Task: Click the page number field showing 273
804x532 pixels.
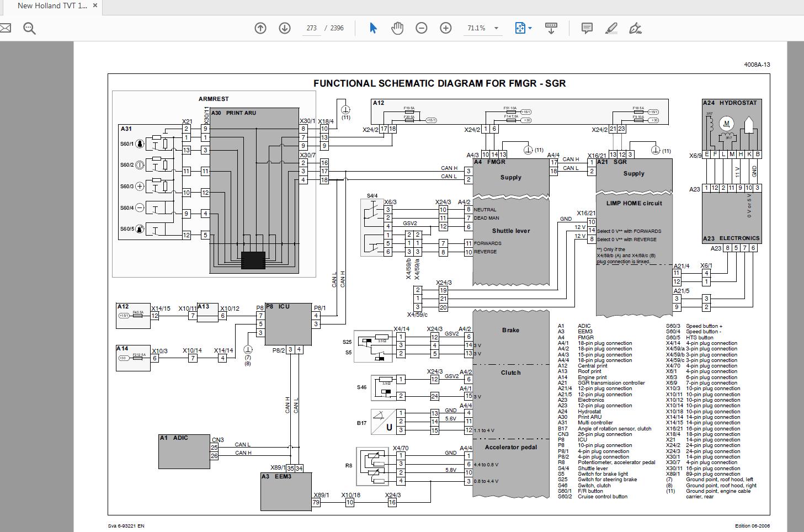Action: pyautogui.click(x=312, y=28)
